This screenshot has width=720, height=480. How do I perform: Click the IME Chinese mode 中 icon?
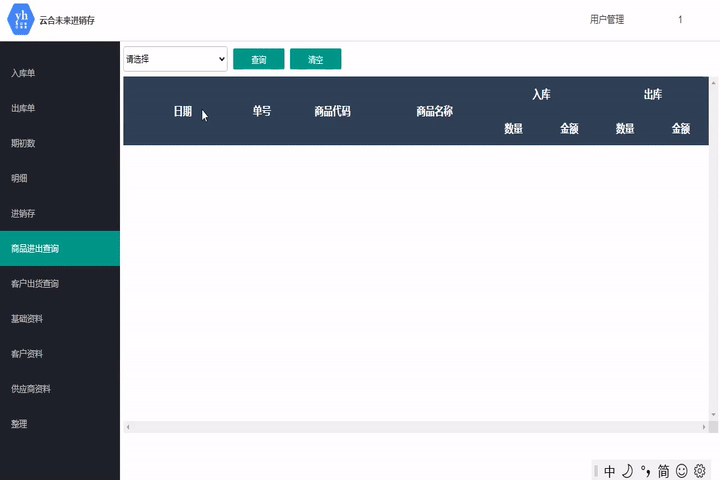pos(610,471)
